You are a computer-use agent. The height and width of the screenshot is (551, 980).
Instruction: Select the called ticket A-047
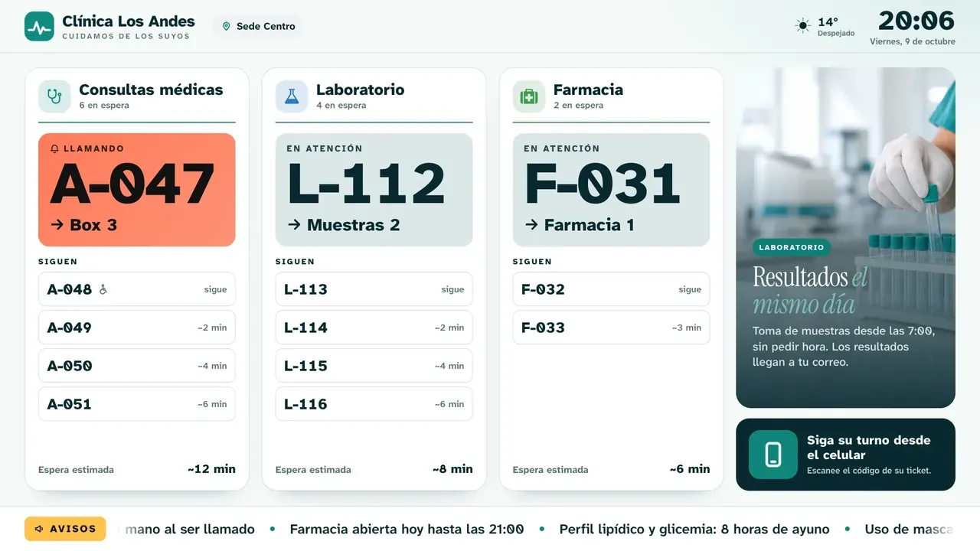pos(137,190)
